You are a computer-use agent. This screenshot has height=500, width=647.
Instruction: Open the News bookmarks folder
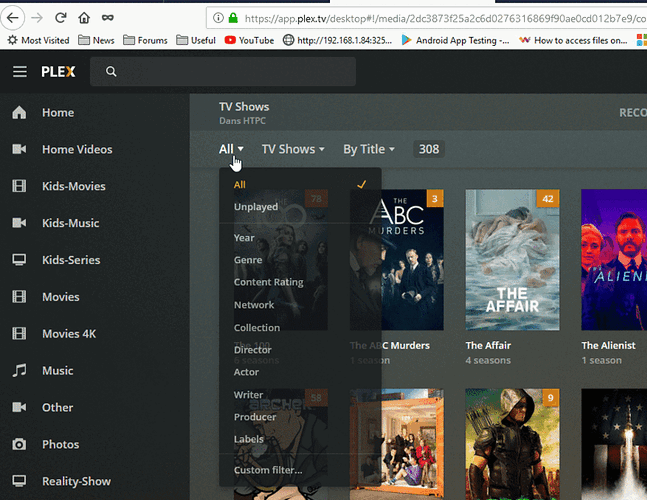[96, 40]
